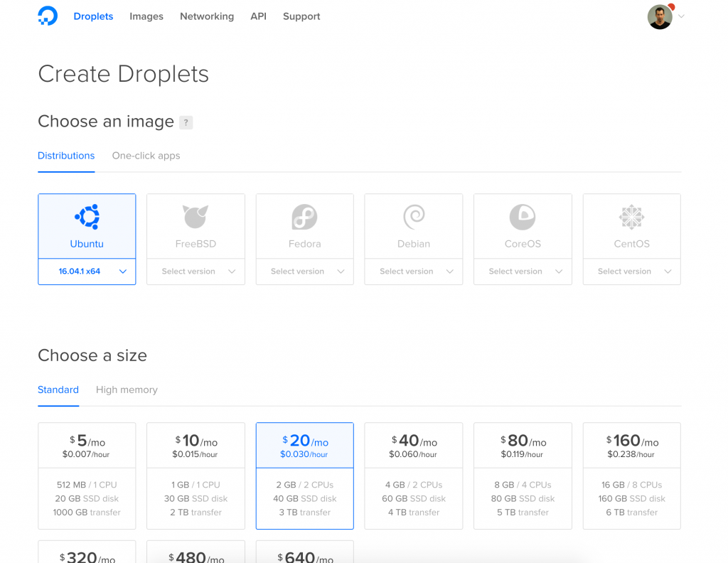The width and height of the screenshot is (728, 563).
Task: Open Support in the top navigation
Action: coord(301,16)
